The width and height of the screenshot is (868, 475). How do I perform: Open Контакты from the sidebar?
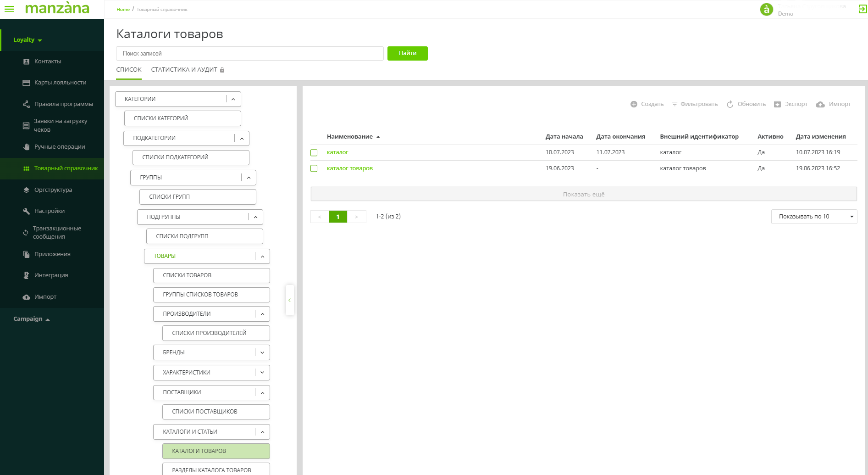click(48, 61)
